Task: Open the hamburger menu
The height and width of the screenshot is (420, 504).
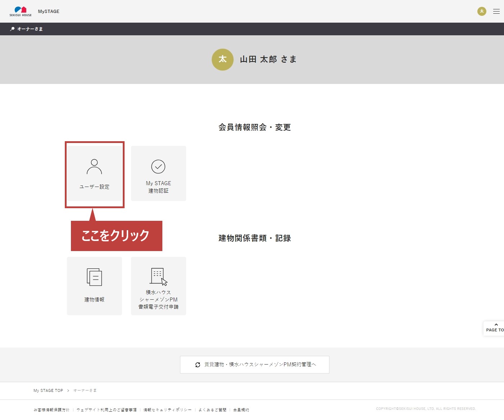Action: (496, 11)
